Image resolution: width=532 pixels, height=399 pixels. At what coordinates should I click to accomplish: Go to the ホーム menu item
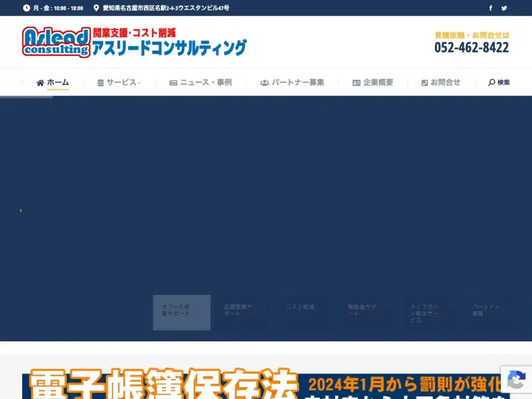[x=52, y=83]
